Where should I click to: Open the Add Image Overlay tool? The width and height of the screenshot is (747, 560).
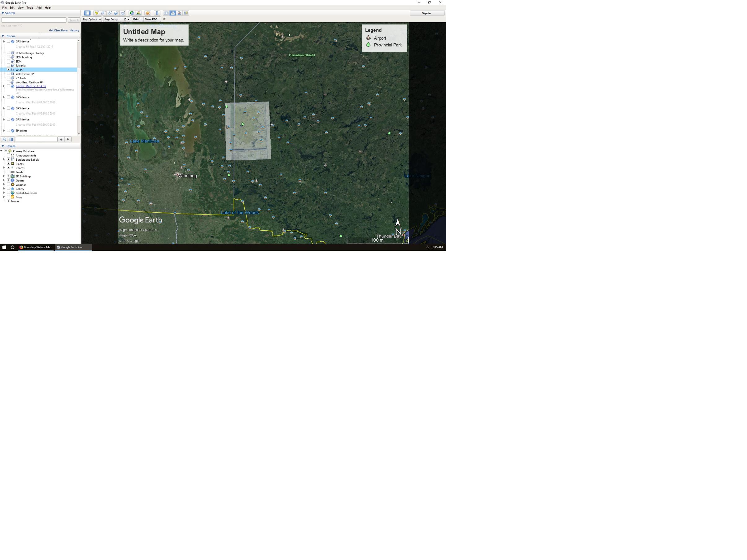coord(116,13)
